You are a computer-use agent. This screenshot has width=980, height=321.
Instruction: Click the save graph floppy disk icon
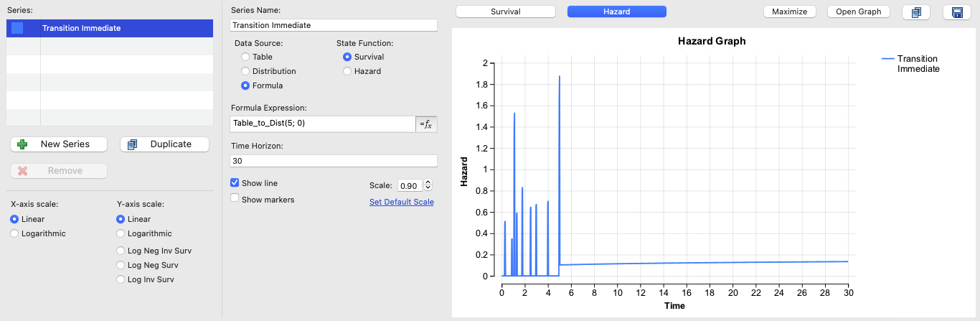tap(956, 12)
